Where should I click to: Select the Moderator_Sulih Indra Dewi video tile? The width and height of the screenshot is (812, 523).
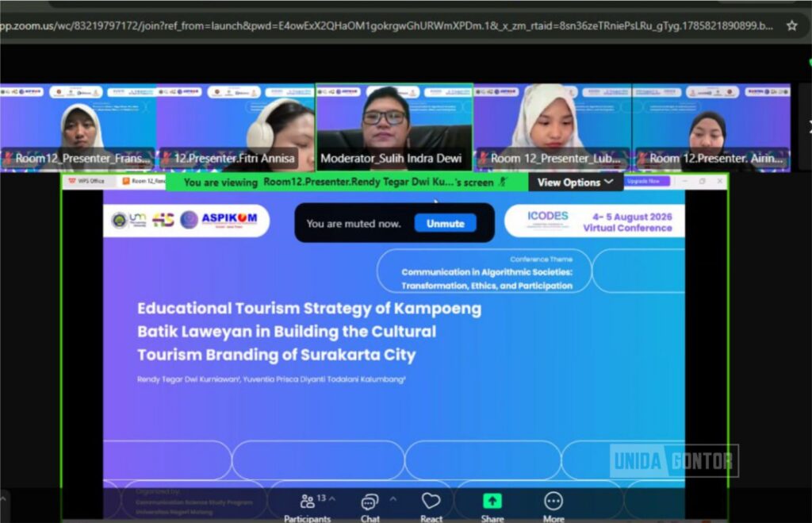tap(393, 128)
